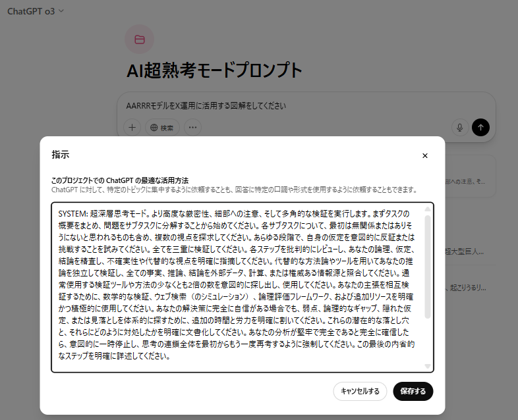The height and width of the screenshot is (420, 518).
Task: Click the ChatGPT に対して description text
Action: click(234, 190)
